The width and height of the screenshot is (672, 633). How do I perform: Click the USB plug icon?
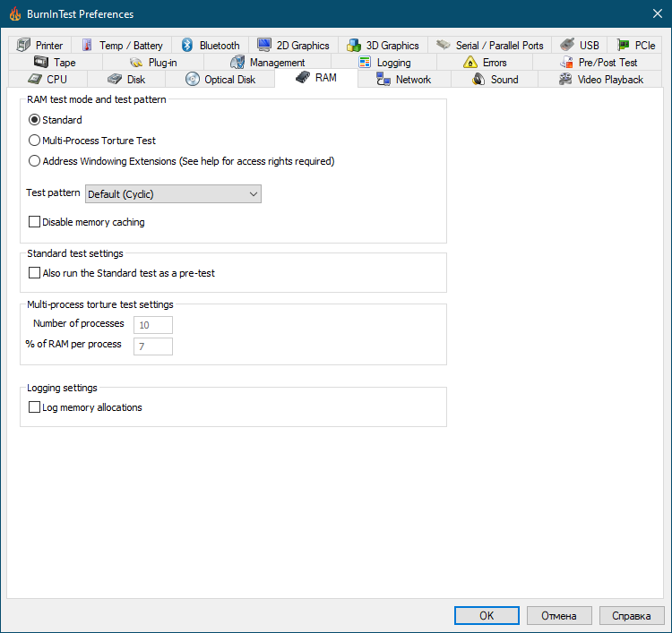tap(567, 45)
